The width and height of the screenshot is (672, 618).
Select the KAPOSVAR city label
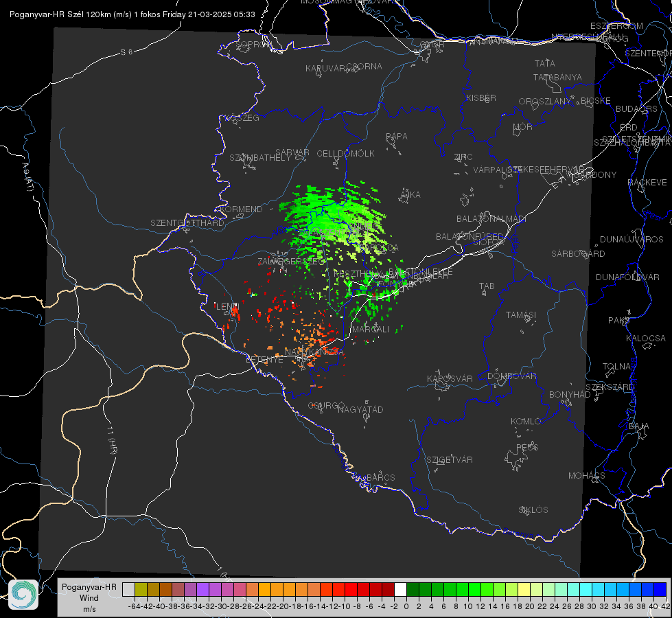[x=450, y=378]
